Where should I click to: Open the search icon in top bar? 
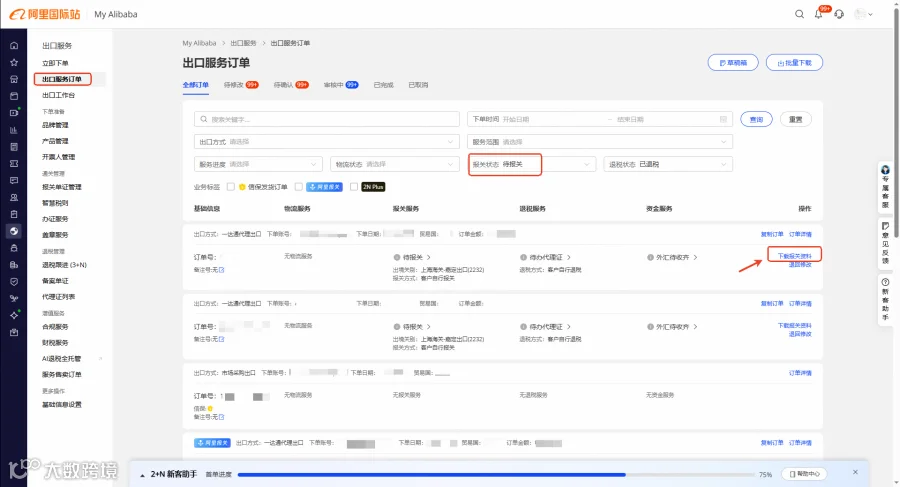799,14
